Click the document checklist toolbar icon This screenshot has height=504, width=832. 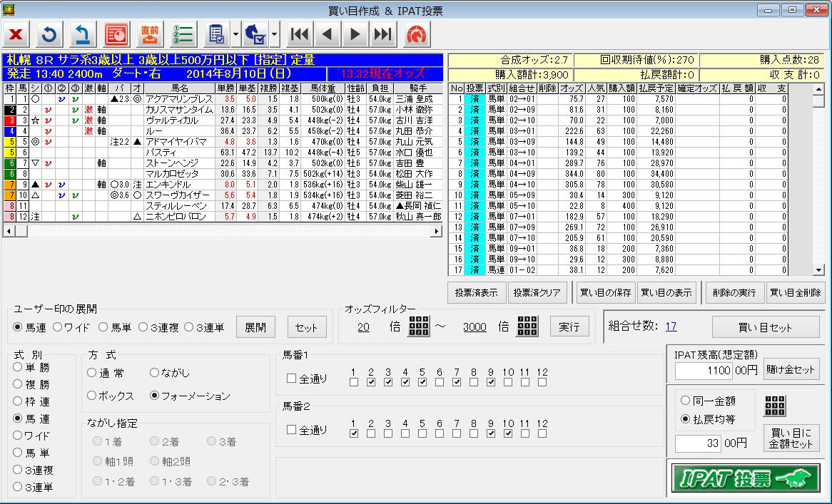(216, 35)
